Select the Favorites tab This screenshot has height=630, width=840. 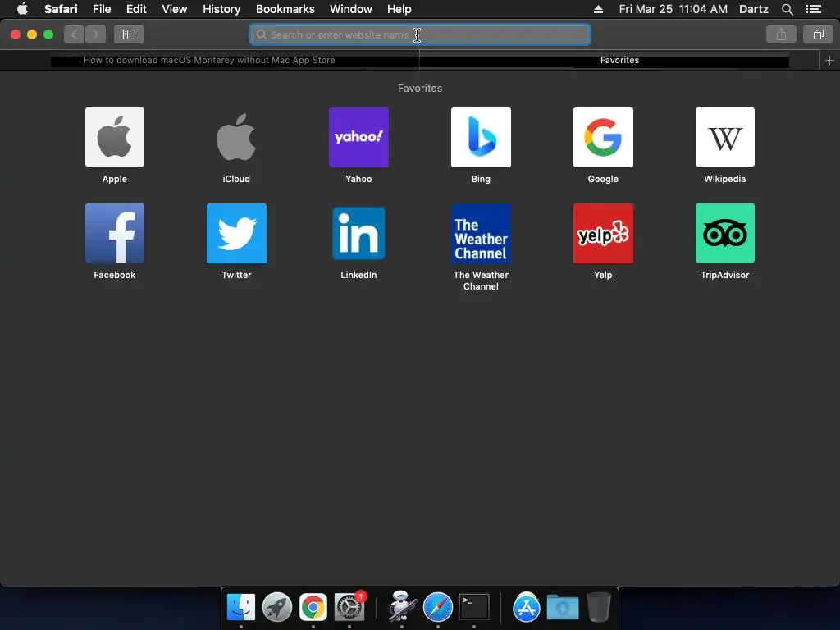[619, 60]
